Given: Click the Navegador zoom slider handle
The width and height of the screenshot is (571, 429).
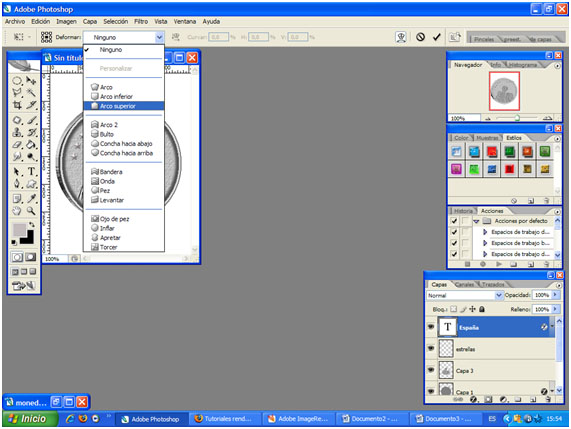Looking at the screenshot, I should pyautogui.click(x=517, y=118).
